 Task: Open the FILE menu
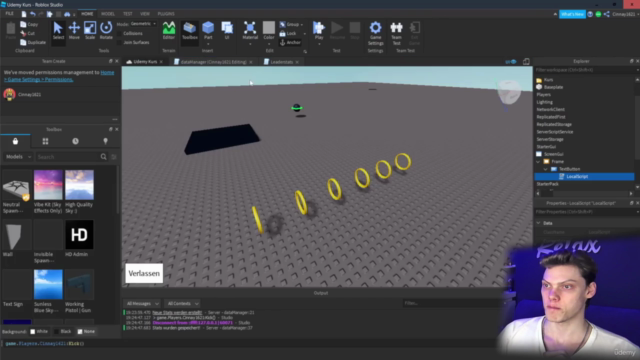pyautogui.click(x=9, y=14)
